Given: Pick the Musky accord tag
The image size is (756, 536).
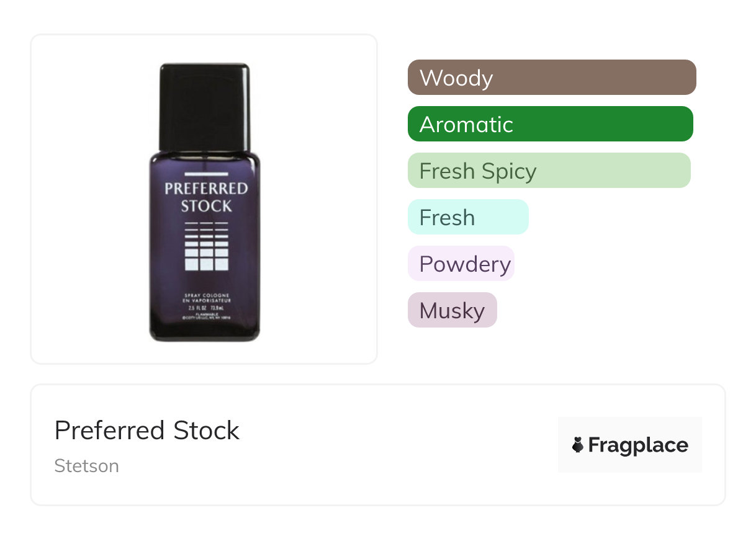Looking at the screenshot, I should pyautogui.click(x=452, y=310).
